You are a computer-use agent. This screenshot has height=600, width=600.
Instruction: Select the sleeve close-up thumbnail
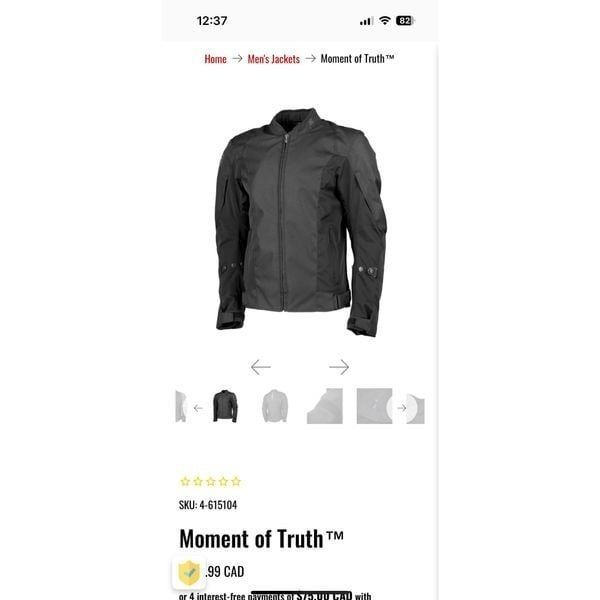[x=324, y=406]
